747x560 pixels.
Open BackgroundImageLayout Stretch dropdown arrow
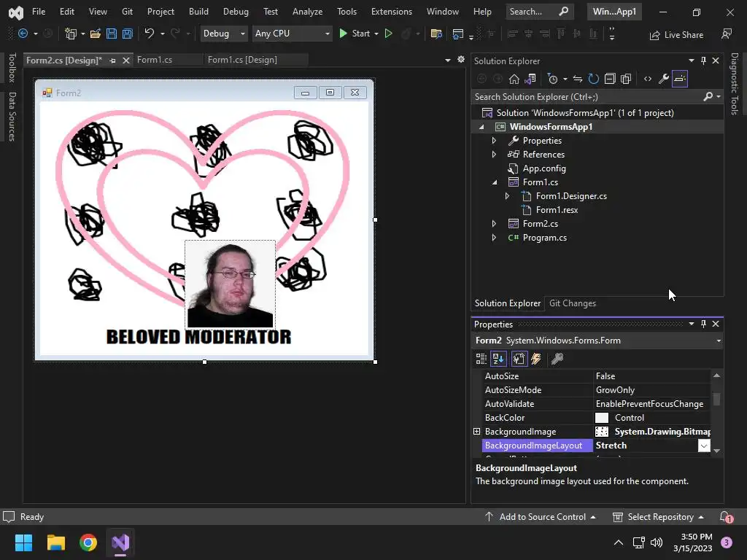704,446
